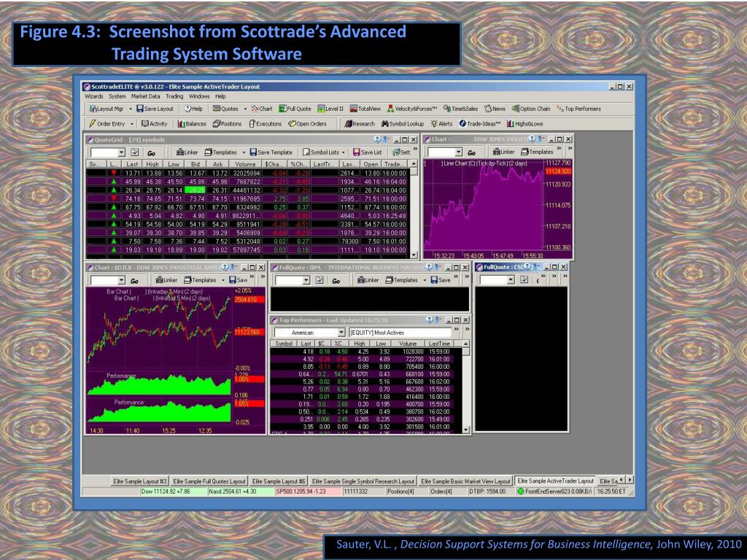Click Go button in QuoteGrid
Image resolution: width=747 pixels, height=560 pixels.
151,153
